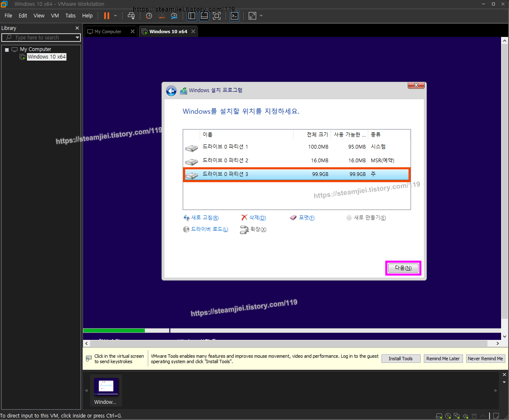Screen dimensions: 509x420
Task: Click the printer status bar icon
Action: tap(474, 416)
